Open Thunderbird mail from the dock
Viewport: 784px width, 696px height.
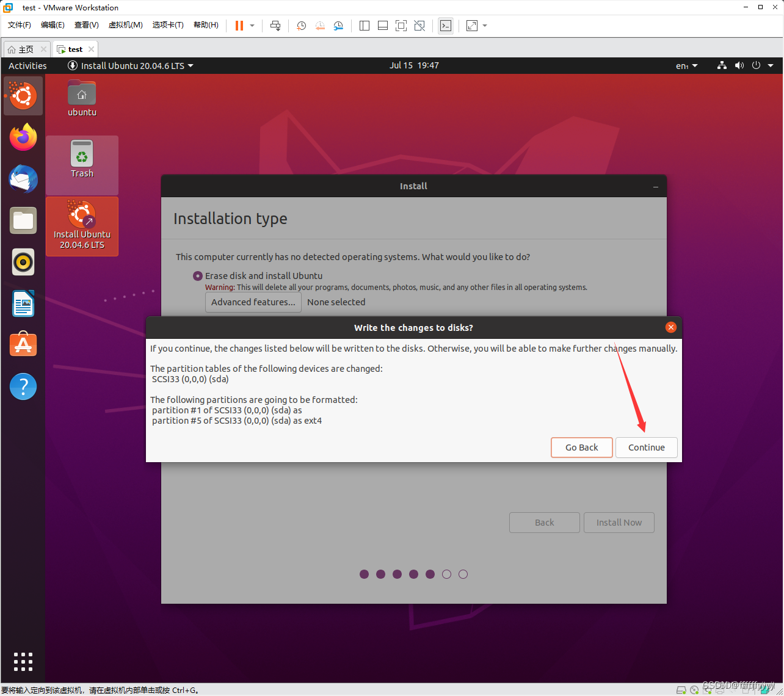coord(23,179)
